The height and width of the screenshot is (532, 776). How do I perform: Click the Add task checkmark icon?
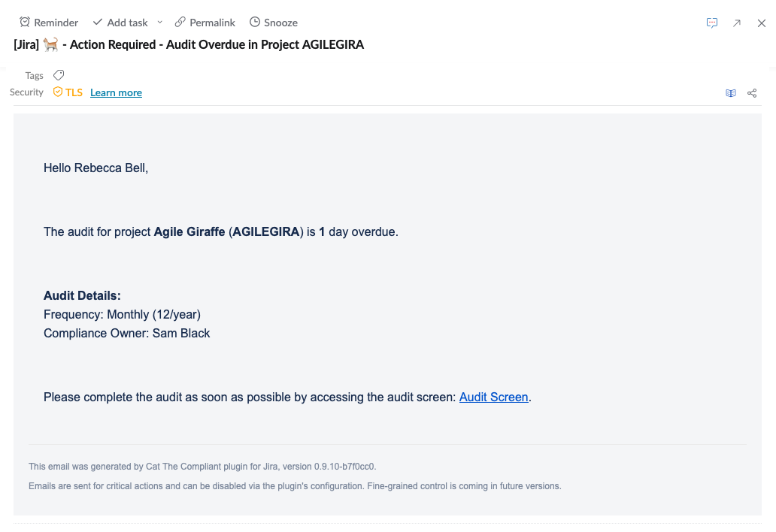click(98, 22)
